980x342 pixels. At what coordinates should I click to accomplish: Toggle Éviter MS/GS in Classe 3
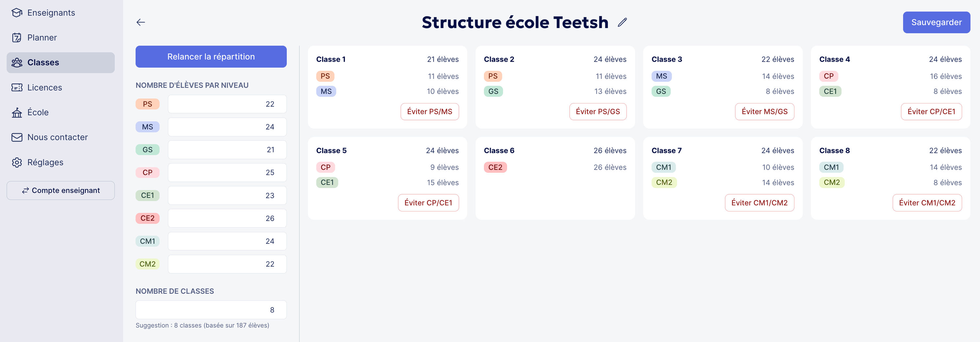(x=764, y=112)
